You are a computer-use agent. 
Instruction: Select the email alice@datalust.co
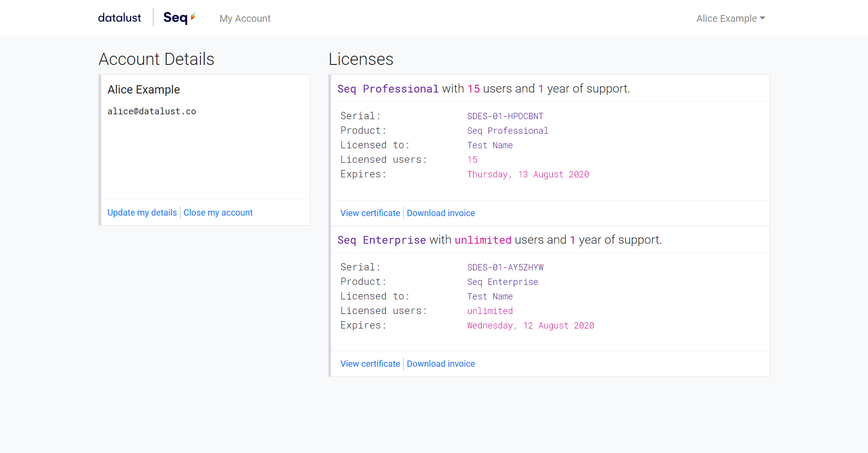tap(152, 111)
